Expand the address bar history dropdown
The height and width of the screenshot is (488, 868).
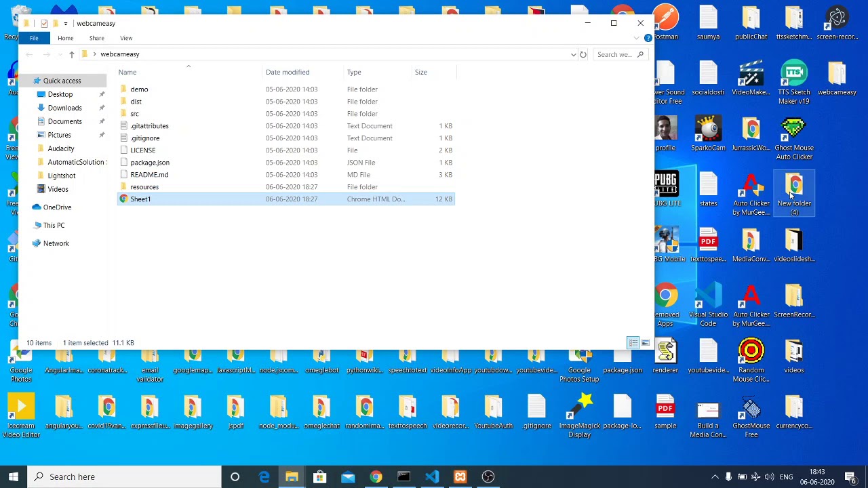coord(574,54)
